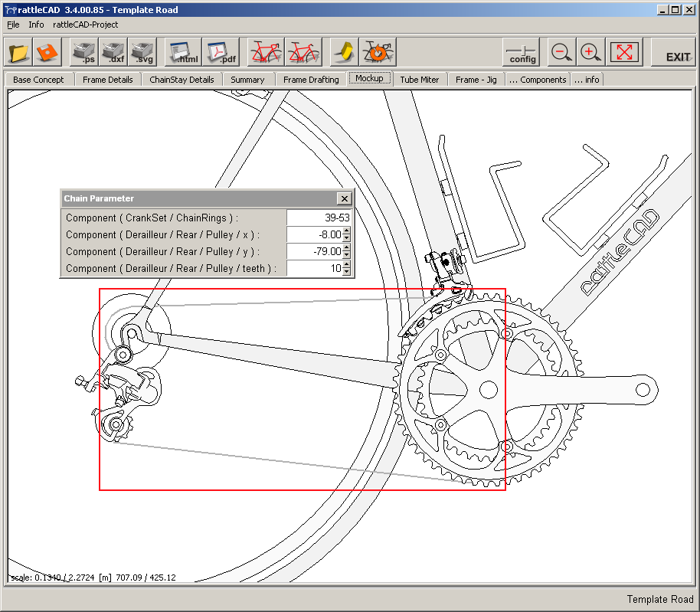700x612 pixels.
Task: Switch to Frame - Jig tab
Action: tap(476, 80)
